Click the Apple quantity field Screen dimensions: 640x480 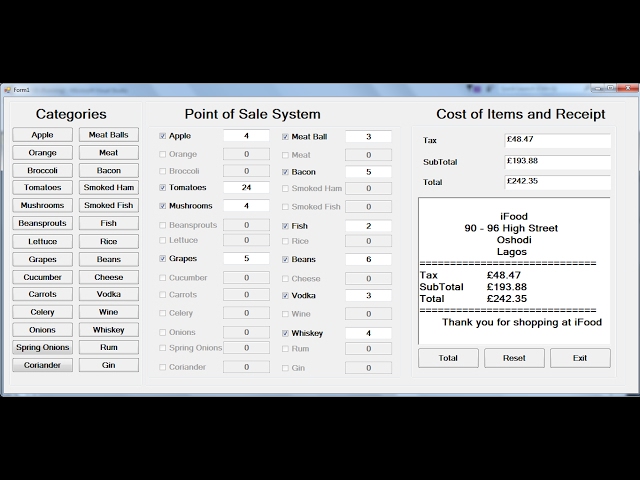click(246, 136)
